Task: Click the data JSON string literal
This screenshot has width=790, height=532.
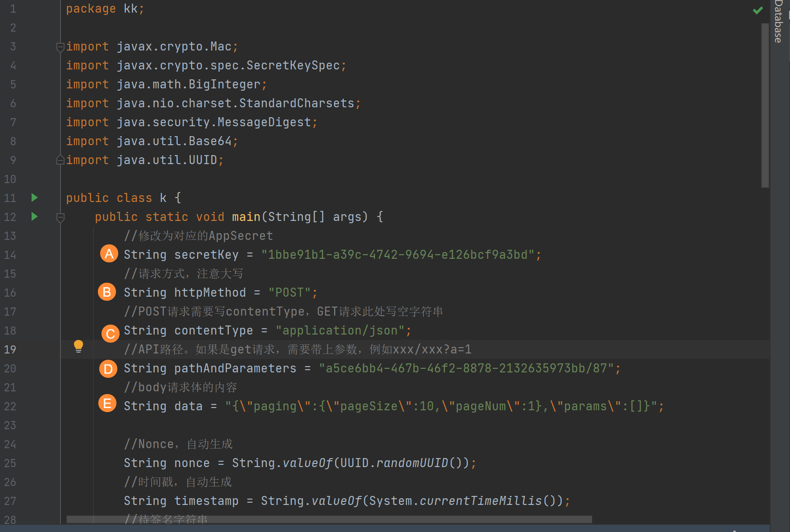Action: point(441,406)
